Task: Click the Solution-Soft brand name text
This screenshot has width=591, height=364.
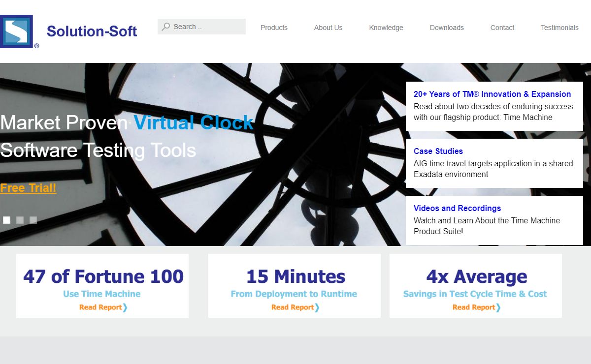Action: (x=92, y=31)
